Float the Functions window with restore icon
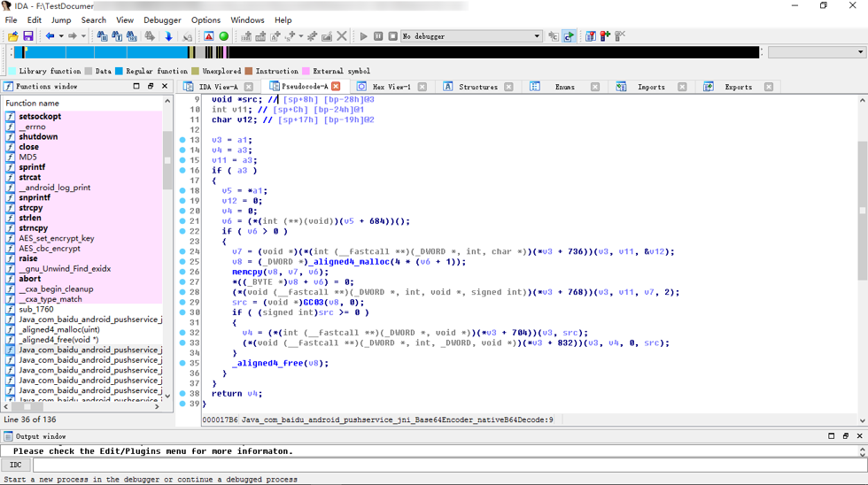This screenshot has height=485, width=868. click(151, 86)
